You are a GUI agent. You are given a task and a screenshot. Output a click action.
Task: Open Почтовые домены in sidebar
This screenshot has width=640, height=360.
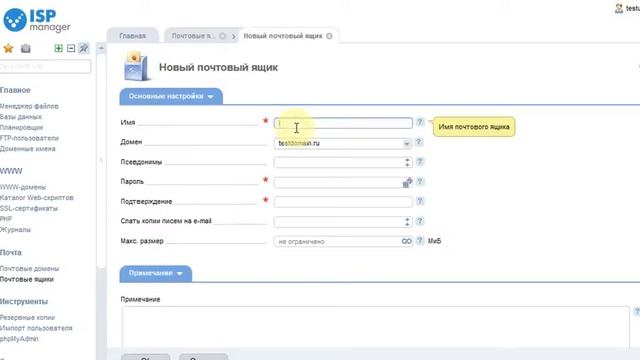(29, 269)
